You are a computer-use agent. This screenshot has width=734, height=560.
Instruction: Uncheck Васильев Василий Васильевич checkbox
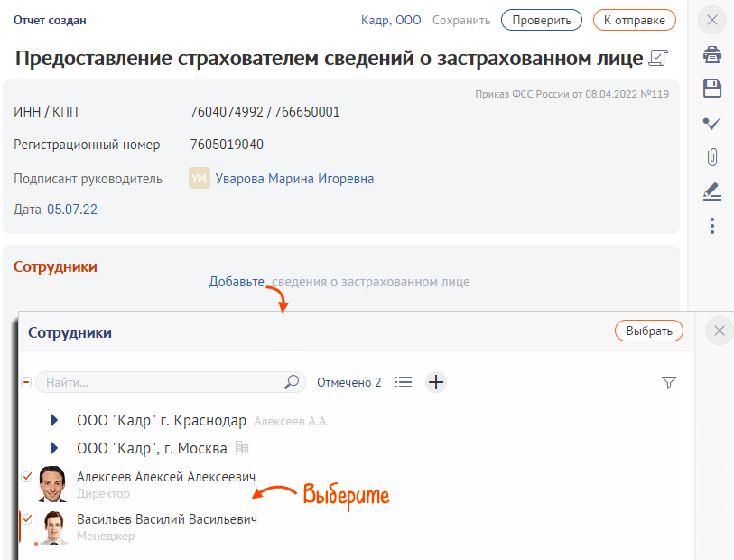pos(27,518)
